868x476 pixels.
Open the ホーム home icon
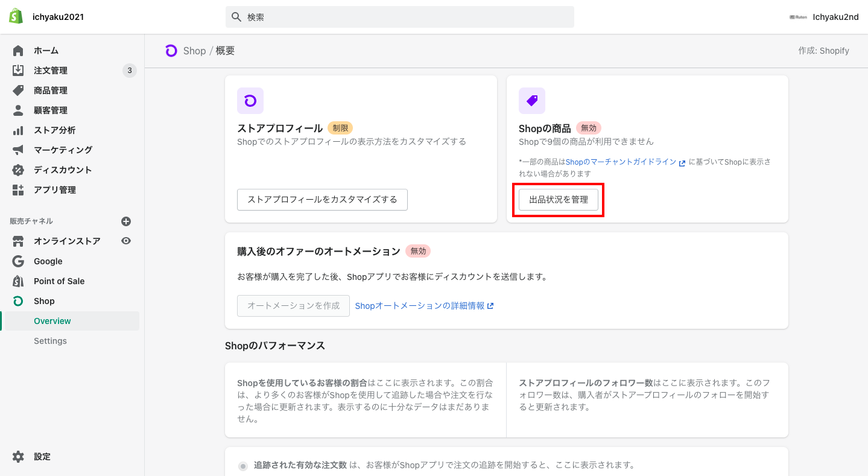[x=18, y=51]
